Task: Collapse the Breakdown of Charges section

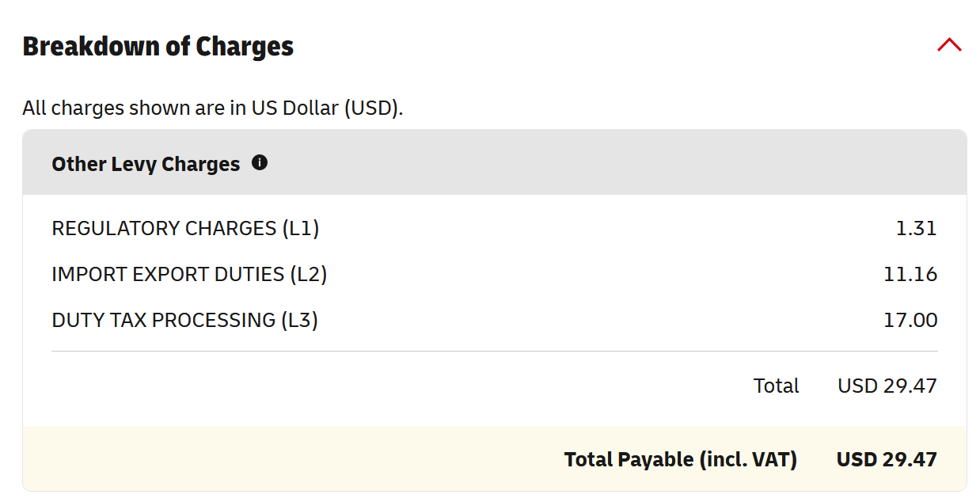Action: pos(949,46)
